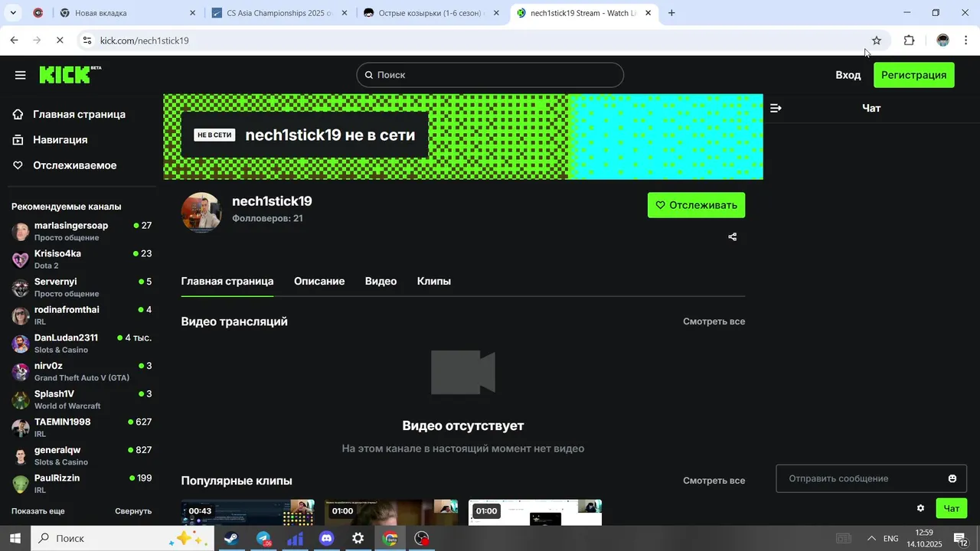Click the green Чат send button
980x551 pixels.
click(952, 508)
